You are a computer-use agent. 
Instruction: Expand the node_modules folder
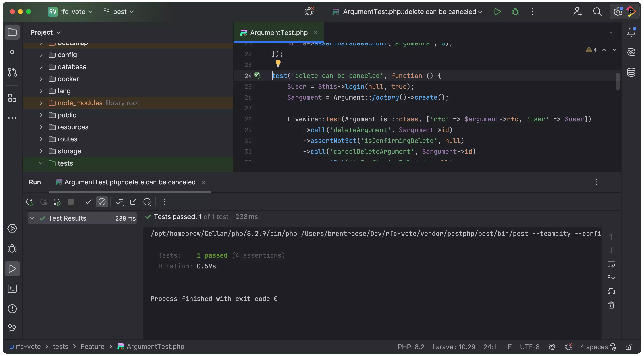[x=41, y=103]
